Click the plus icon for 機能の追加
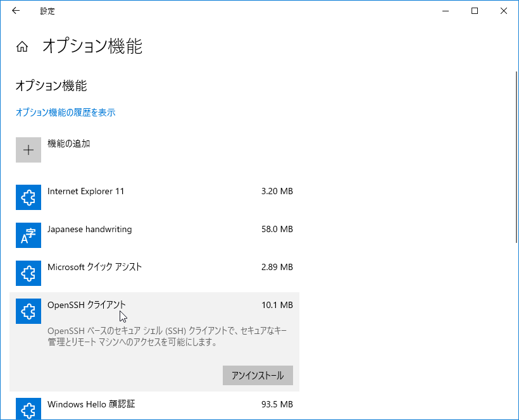 [x=28, y=150]
